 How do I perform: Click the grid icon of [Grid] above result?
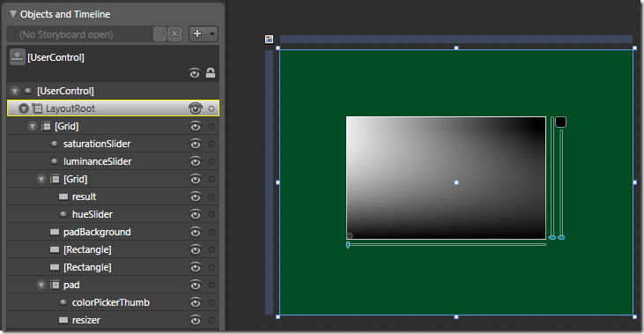point(55,179)
